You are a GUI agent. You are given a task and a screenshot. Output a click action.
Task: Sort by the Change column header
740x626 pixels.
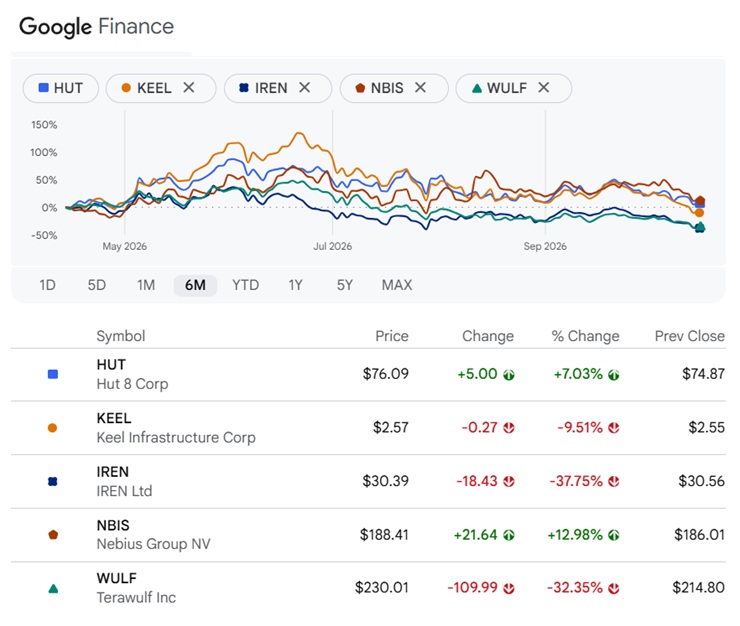(488, 336)
